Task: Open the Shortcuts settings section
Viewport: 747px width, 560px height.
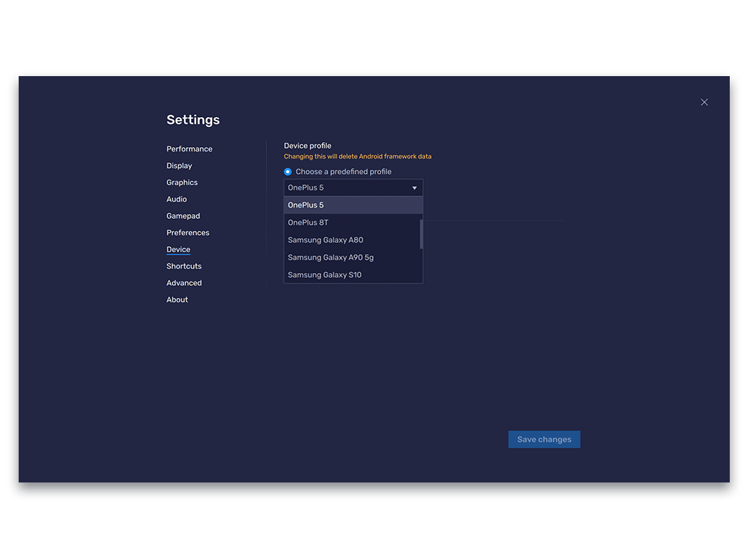Action: tap(184, 266)
